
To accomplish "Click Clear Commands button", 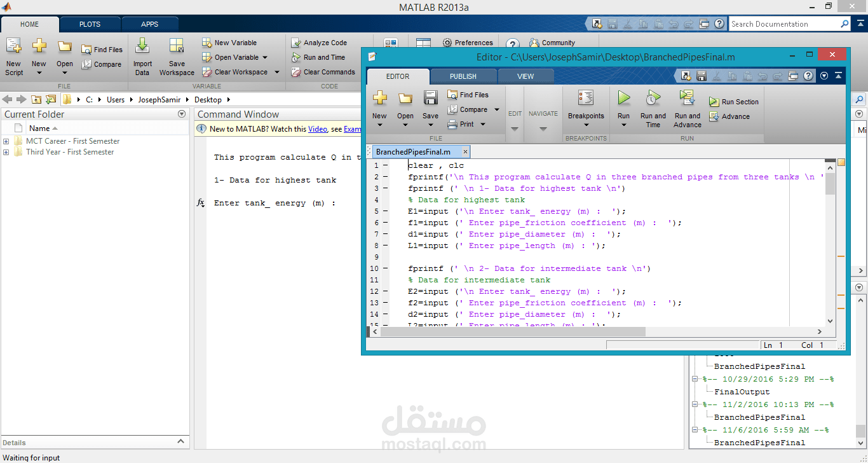I will 323,72.
